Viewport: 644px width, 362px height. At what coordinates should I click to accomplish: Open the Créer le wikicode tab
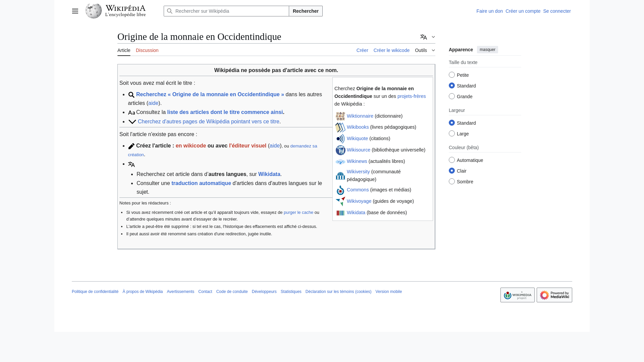[391, 50]
